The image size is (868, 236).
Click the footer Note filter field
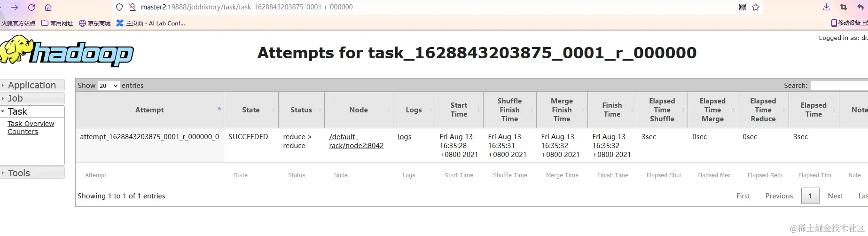(x=856, y=175)
